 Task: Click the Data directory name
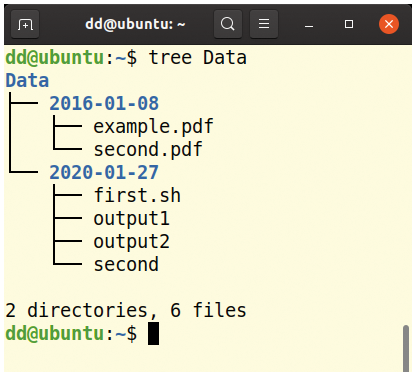coord(27,81)
